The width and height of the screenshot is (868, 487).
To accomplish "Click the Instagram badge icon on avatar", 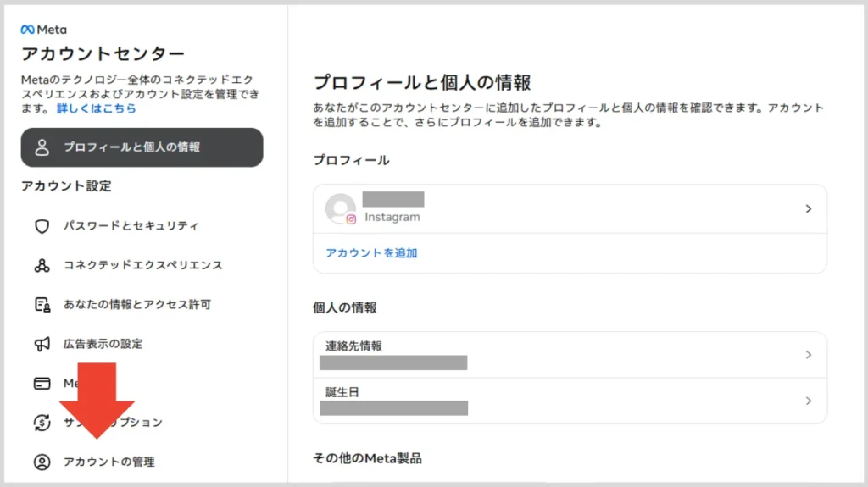I will (351, 219).
